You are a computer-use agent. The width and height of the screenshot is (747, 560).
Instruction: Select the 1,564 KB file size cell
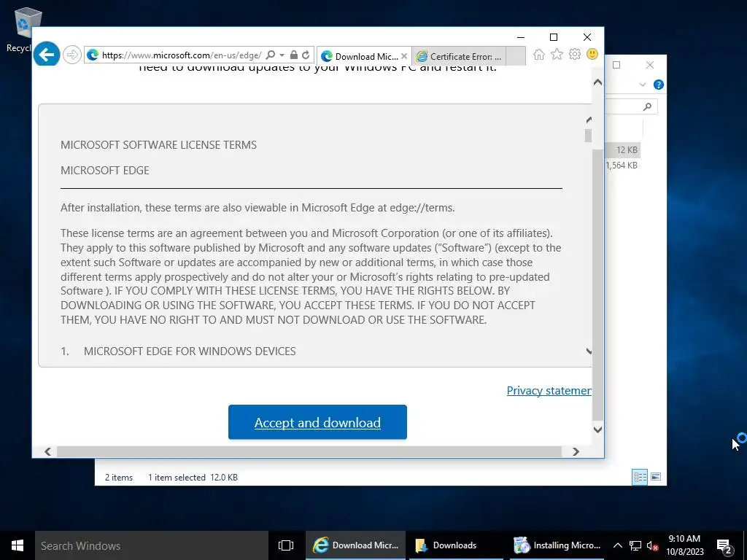coord(622,166)
